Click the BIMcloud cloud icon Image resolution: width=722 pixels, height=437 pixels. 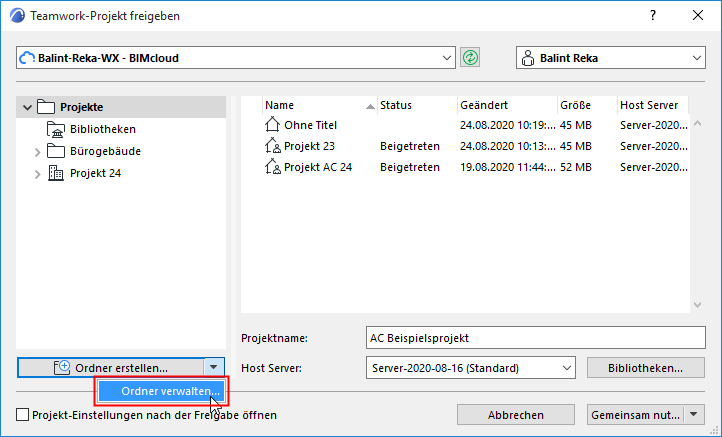pos(27,58)
